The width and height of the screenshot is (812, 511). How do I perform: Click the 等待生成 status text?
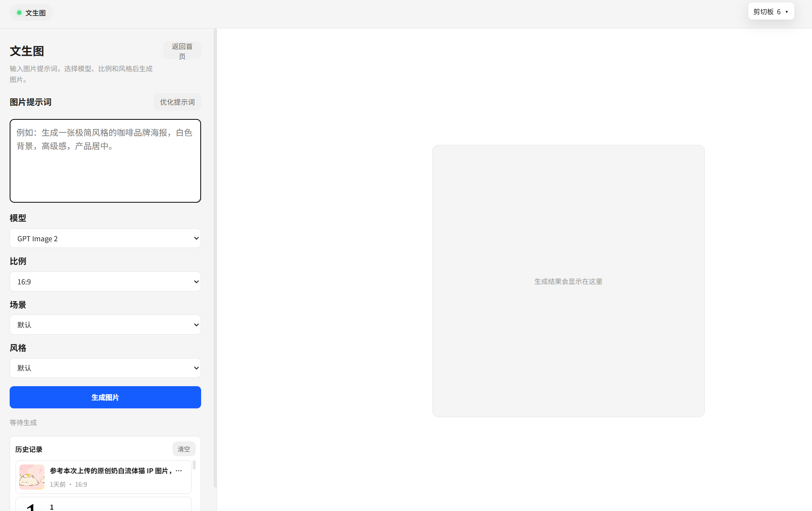coord(23,423)
